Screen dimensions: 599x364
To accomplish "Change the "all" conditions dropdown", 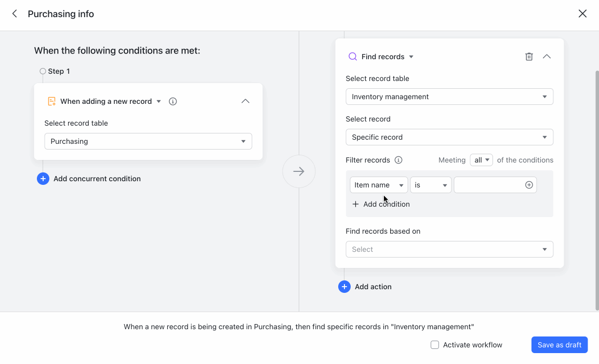I will click(x=481, y=160).
